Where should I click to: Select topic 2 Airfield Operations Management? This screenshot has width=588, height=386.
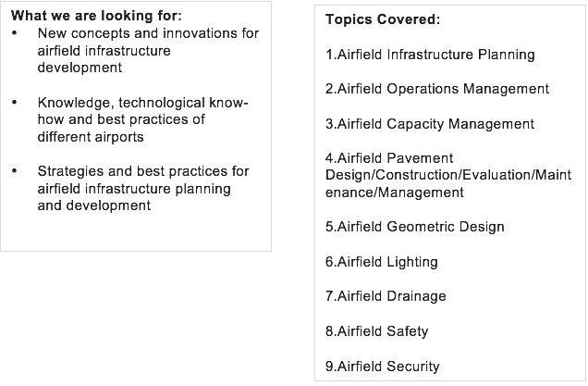coord(437,90)
